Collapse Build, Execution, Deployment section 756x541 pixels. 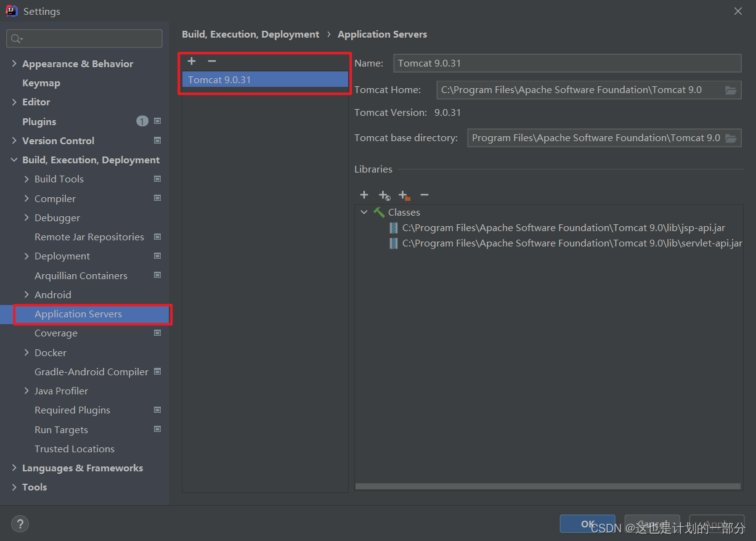click(x=14, y=160)
